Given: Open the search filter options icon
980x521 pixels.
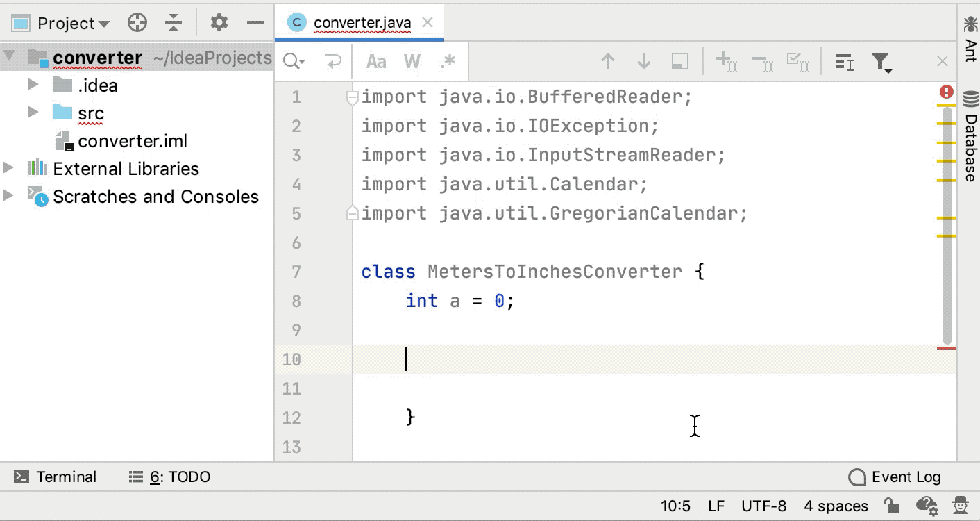Looking at the screenshot, I should pyautogui.click(x=881, y=61).
